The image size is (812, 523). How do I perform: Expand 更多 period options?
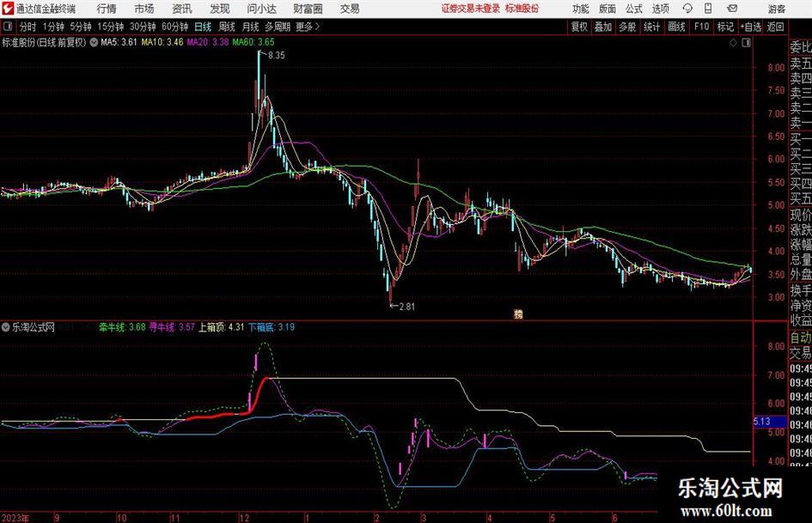[308, 27]
